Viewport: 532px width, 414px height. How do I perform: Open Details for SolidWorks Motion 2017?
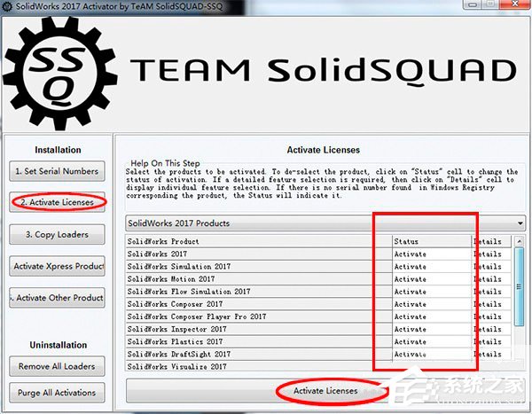click(x=491, y=279)
